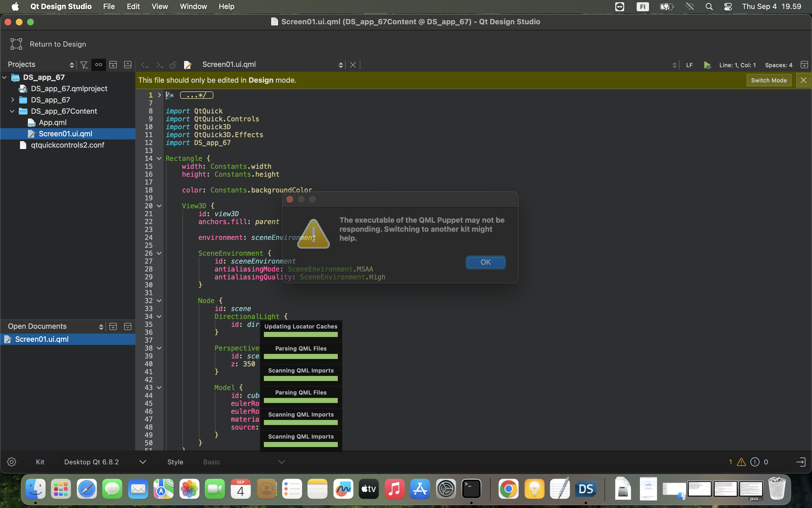812x508 pixels.
Task: Click the errors circle icon in status bar
Action: 754,462
